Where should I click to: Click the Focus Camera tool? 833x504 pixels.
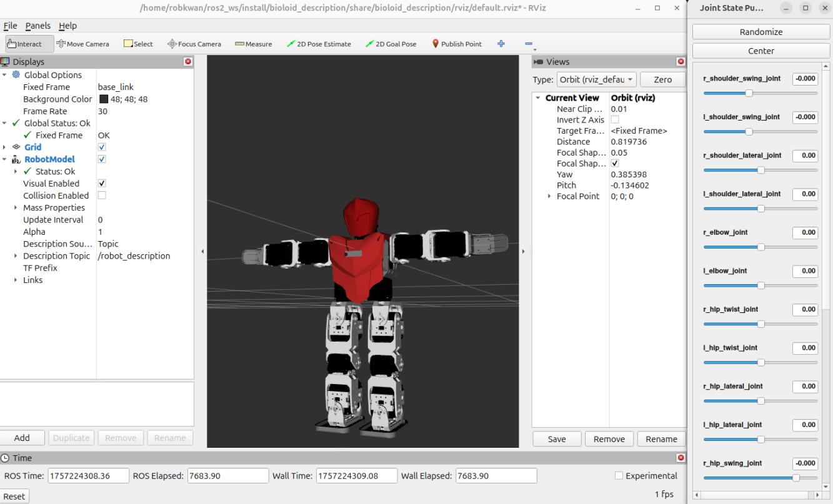click(194, 44)
